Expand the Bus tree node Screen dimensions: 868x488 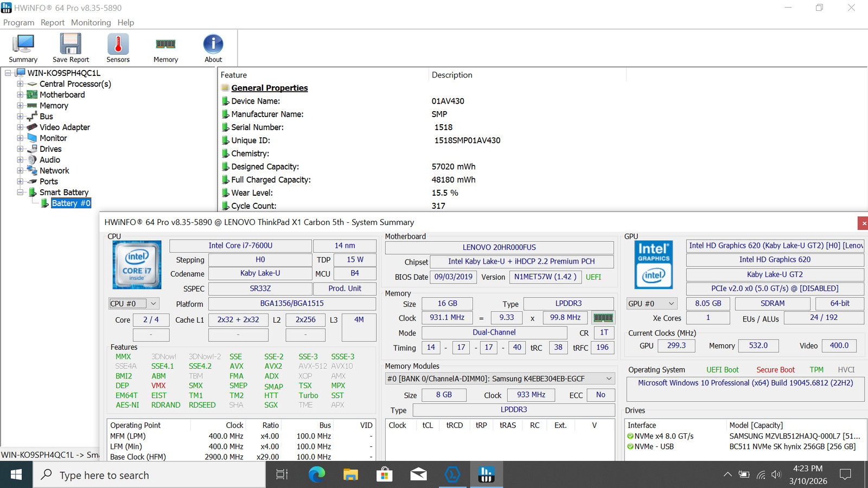[x=20, y=117]
